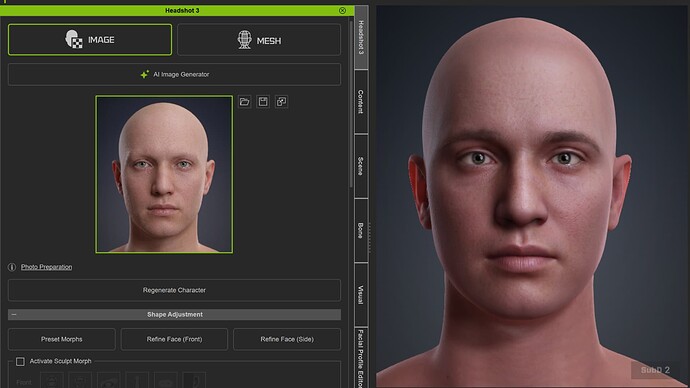The image size is (690, 388).
Task: Open Preset Morphs
Action: click(62, 339)
